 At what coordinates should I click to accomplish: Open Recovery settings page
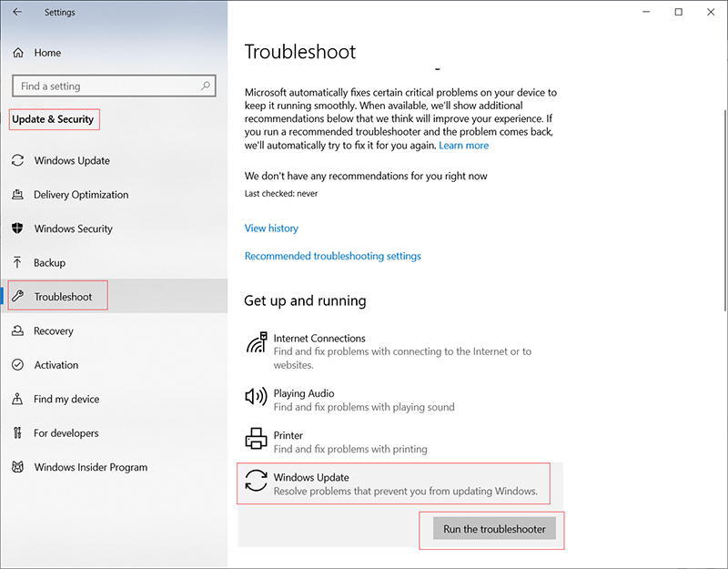coord(114,330)
